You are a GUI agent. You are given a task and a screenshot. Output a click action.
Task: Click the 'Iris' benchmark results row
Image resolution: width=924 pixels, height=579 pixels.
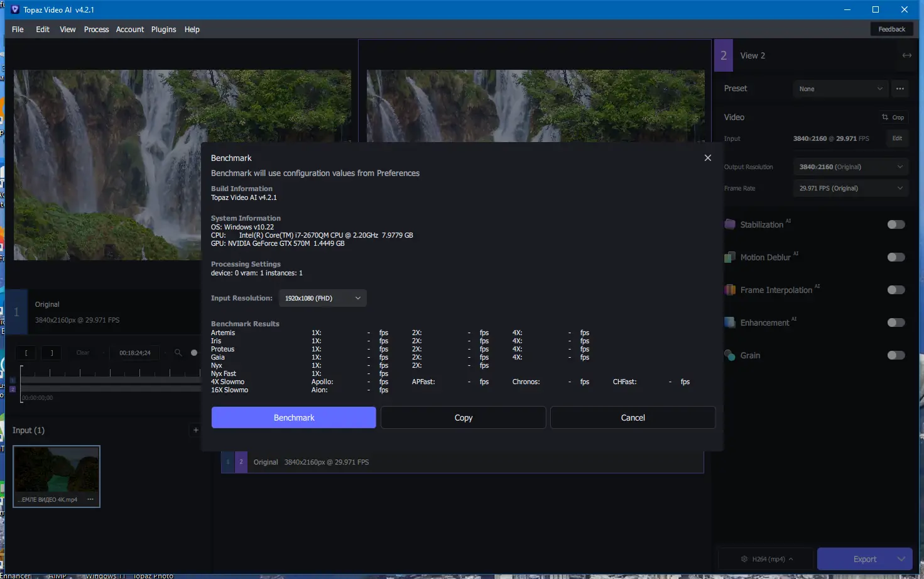(x=400, y=341)
